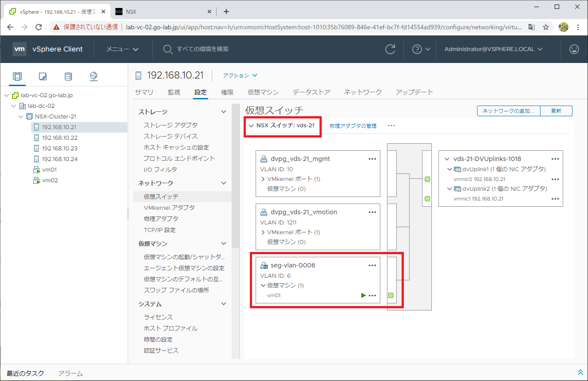The width and height of the screenshot is (588, 381).
Task: Click 物理アダプタの管理 link
Action: pos(353,126)
